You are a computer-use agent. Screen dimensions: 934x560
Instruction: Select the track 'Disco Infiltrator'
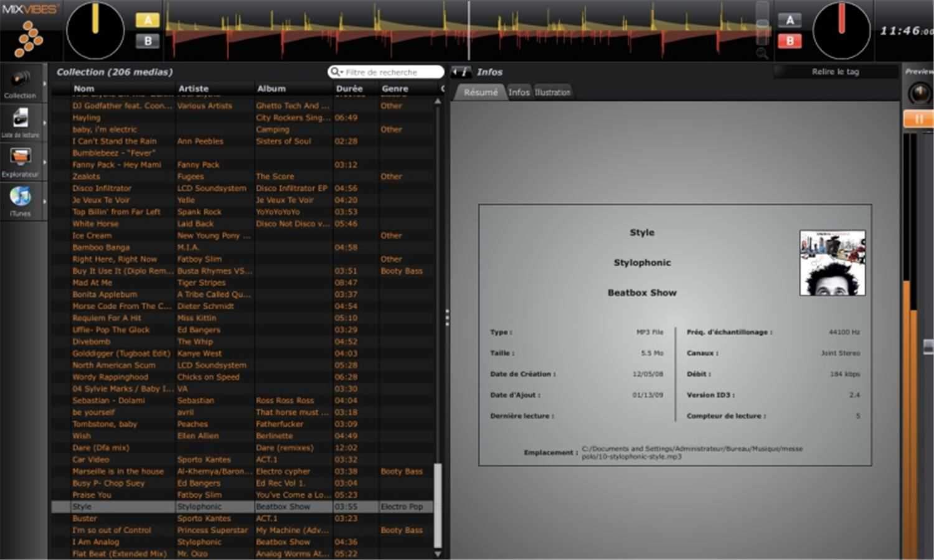(243, 188)
